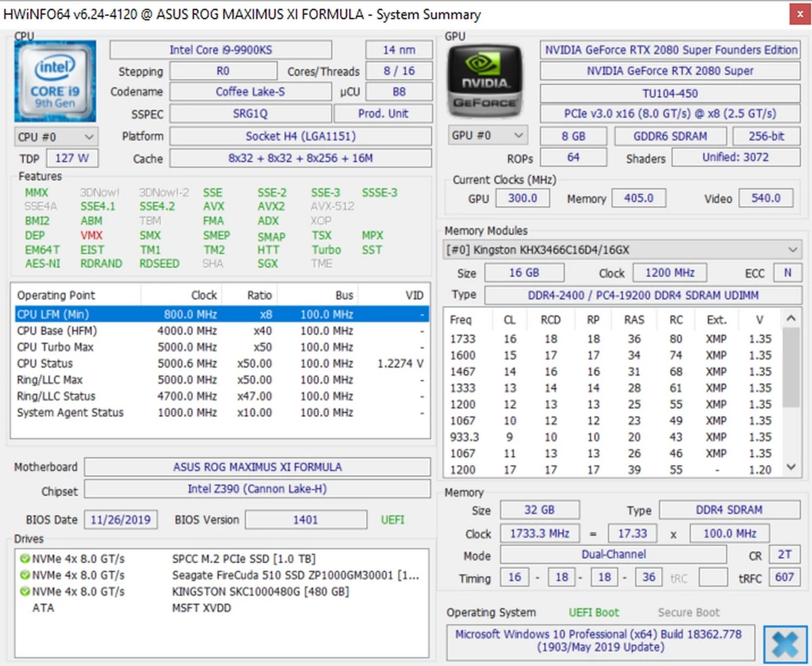Viewport: 812px width, 666px height.
Task: Click the Dual-Channel memory mode field
Action: [614, 555]
